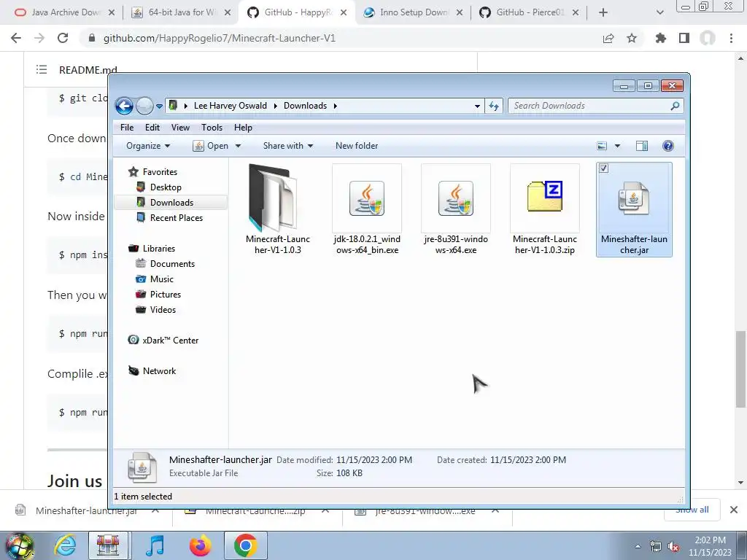The width and height of the screenshot is (747, 560).
Task: Select Desktop under Favorites
Action: click(166, 187)
